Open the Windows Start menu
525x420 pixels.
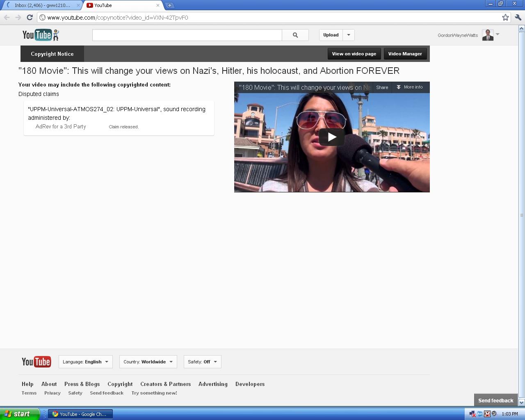[x=19, y=414]
